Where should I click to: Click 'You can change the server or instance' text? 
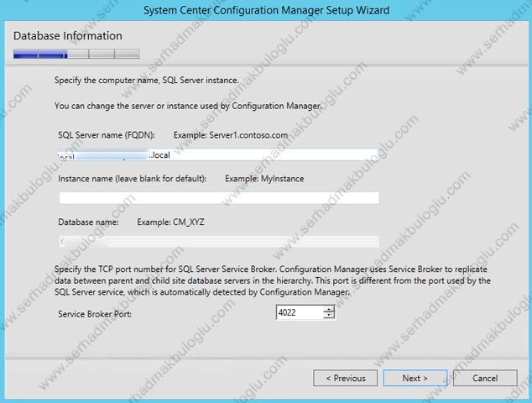tap(188, 106)
